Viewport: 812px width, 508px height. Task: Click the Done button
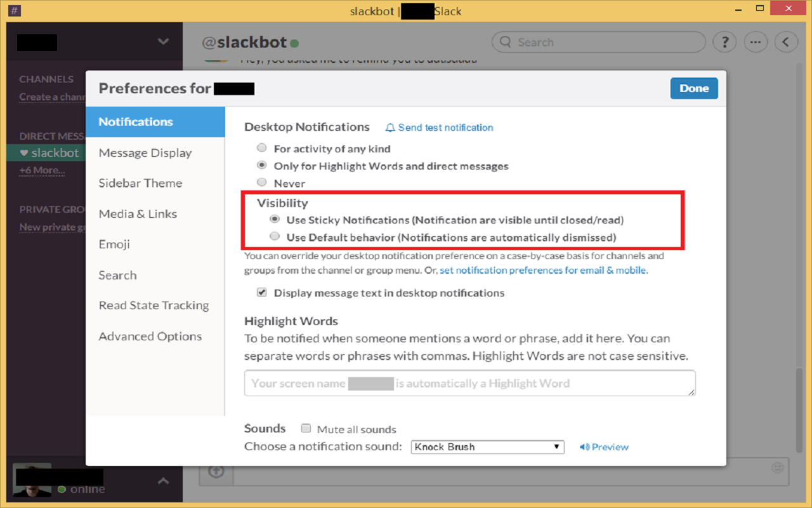(694, 88)
